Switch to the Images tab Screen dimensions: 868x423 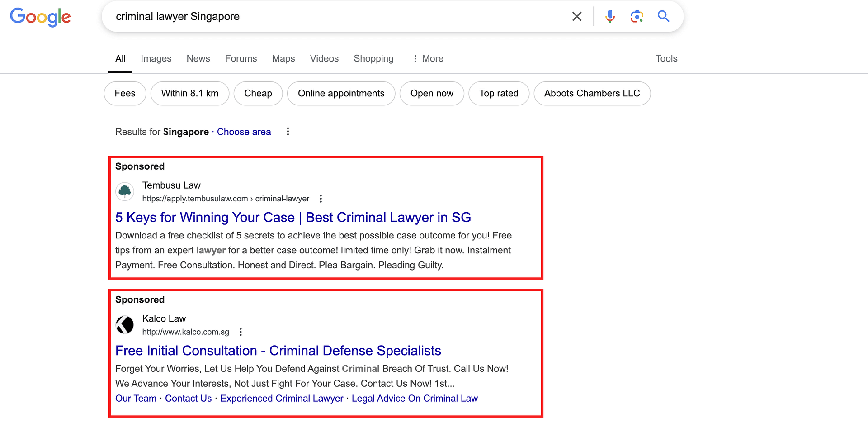pos(156,59)
